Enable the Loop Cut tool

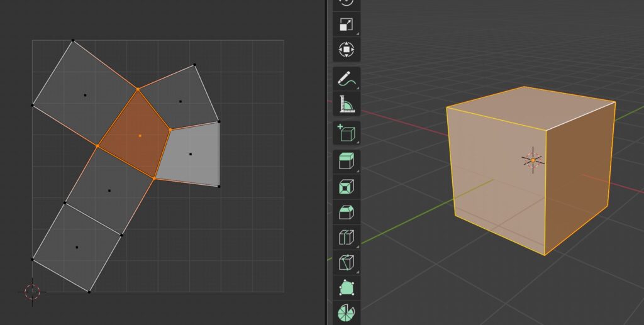click(x=346, y=237)
